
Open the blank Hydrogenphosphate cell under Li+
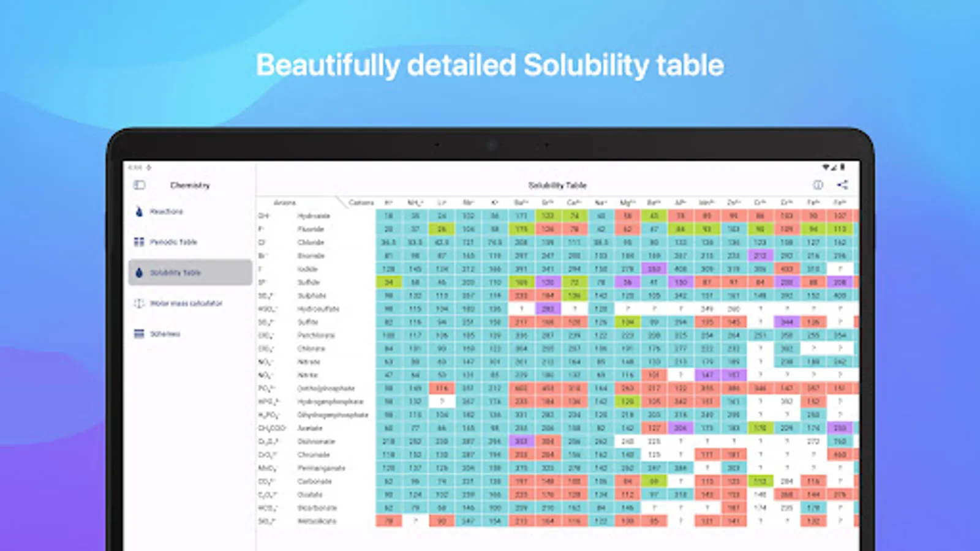pyautogui.click(x=442, y=402)
